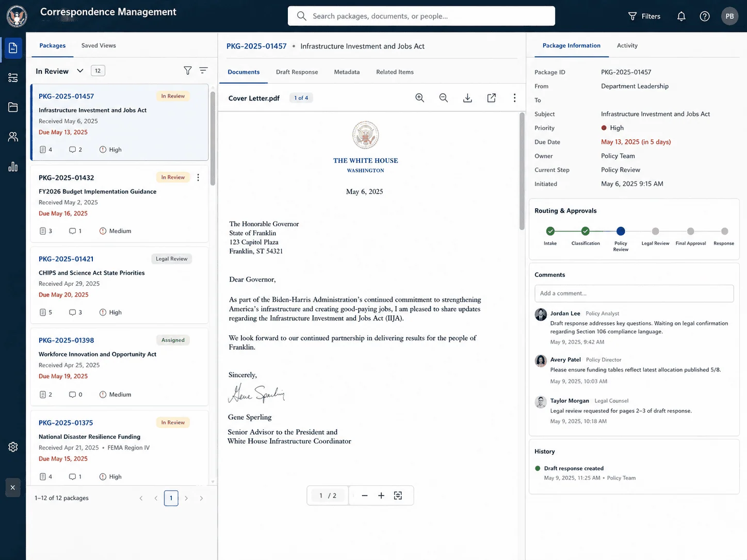Open the Filters button in header
747x560 pixels.
[644, 17]
